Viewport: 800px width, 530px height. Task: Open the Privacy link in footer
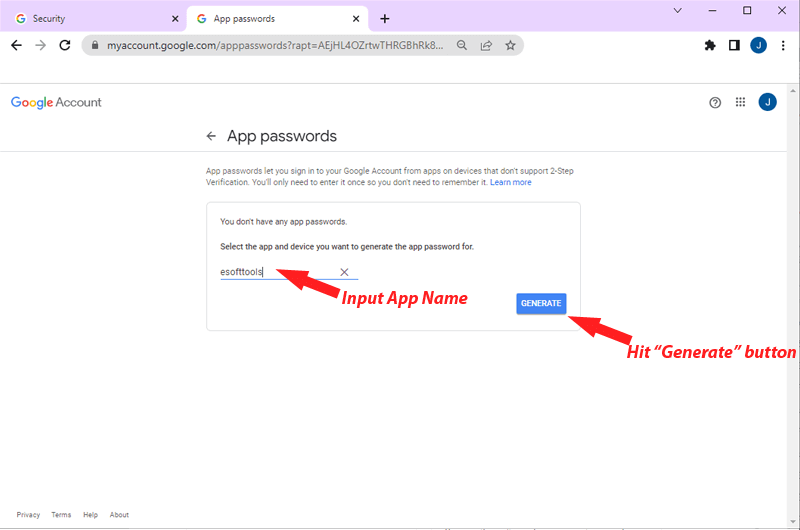click(x=28, y=515)
